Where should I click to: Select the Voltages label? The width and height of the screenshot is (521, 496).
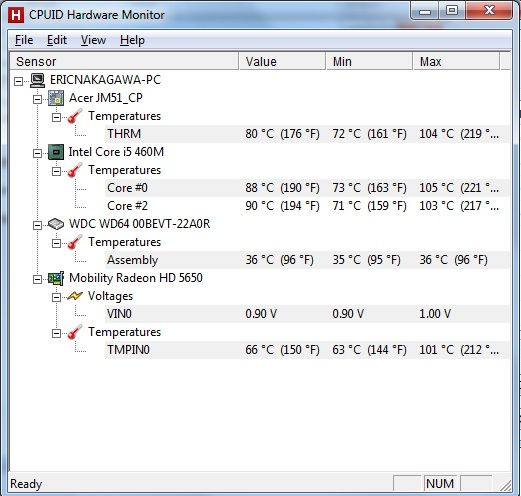point(110,296)
